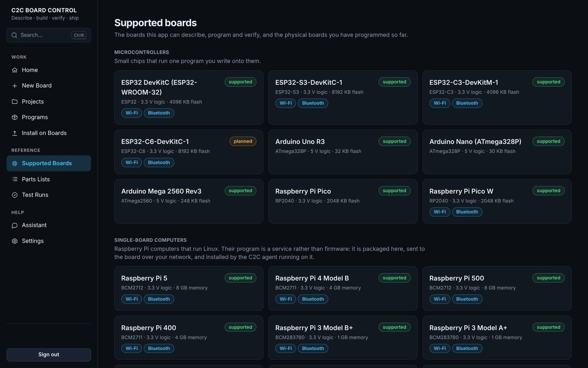This screenshot has height=368, width=588.
Task: Select the ESP32-C3-DevKitM-1 board title
Action: click(463, 83)
